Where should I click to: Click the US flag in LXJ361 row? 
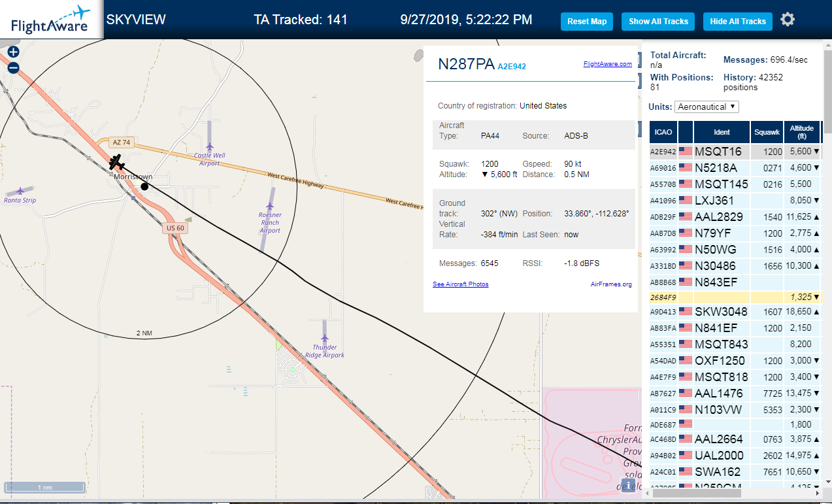pos(686,201)
